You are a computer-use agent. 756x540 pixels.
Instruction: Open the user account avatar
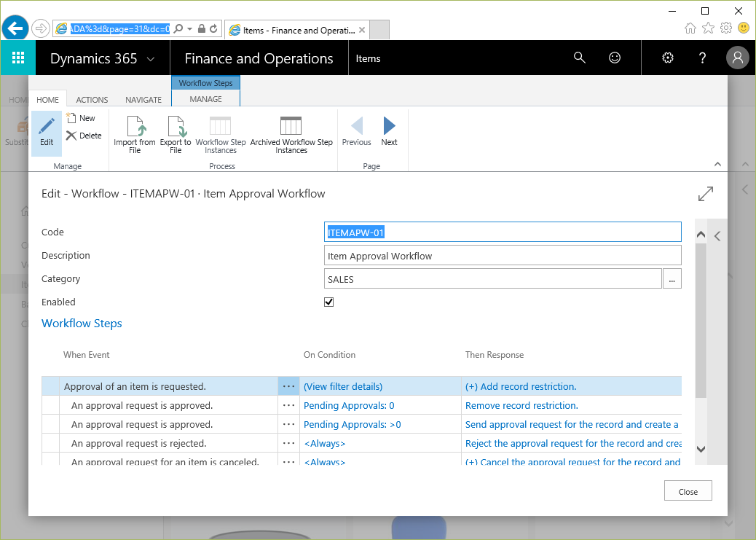[738, 58]
